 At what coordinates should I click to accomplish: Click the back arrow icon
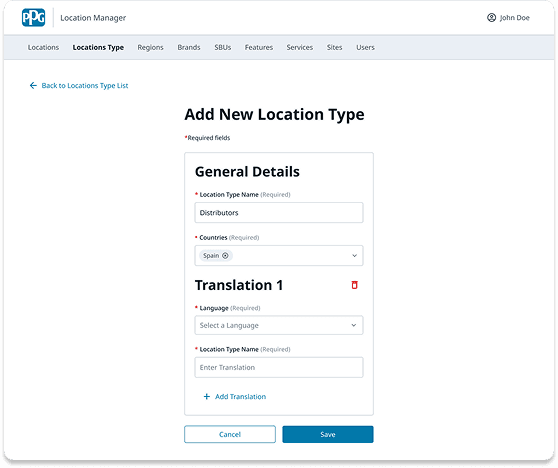(x=33, y=85)
